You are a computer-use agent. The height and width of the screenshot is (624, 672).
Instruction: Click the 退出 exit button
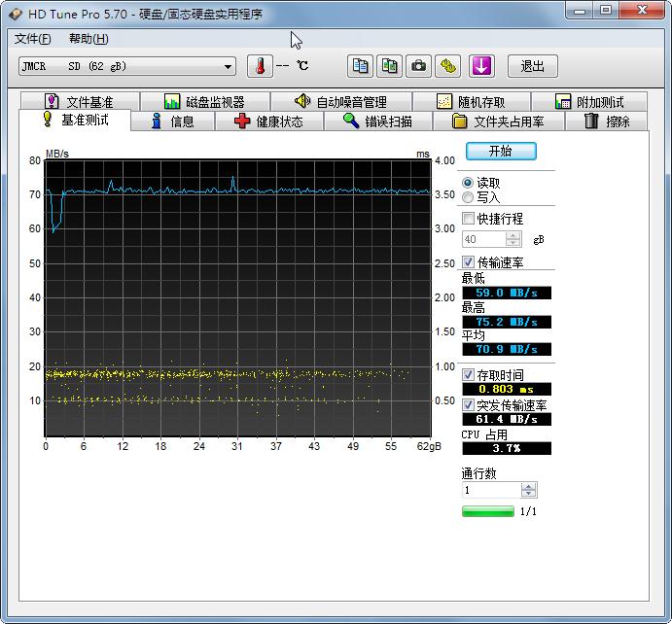coord(532,66)
